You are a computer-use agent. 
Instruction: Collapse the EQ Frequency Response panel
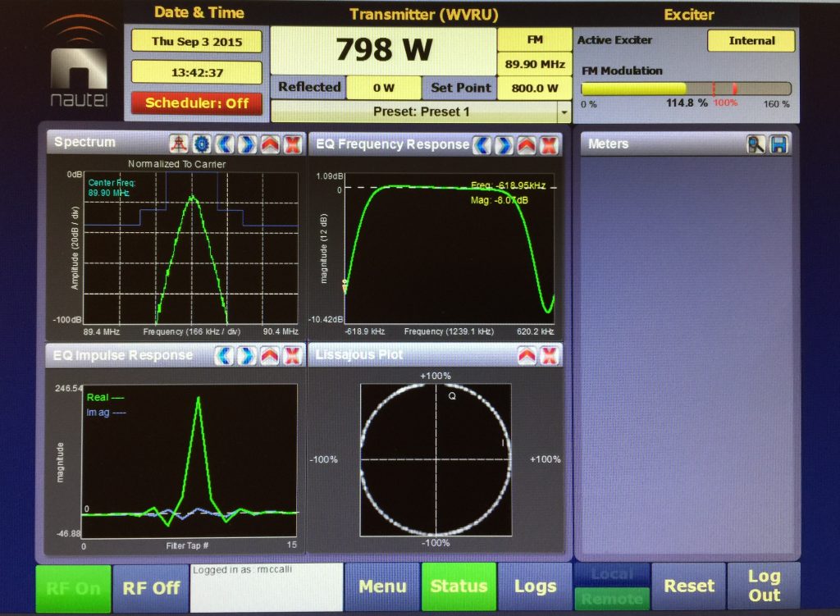(x=527, y=144)
